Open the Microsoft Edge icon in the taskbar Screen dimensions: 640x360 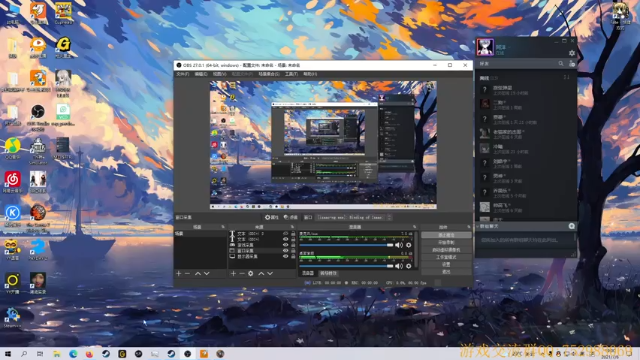pos(73,354)
